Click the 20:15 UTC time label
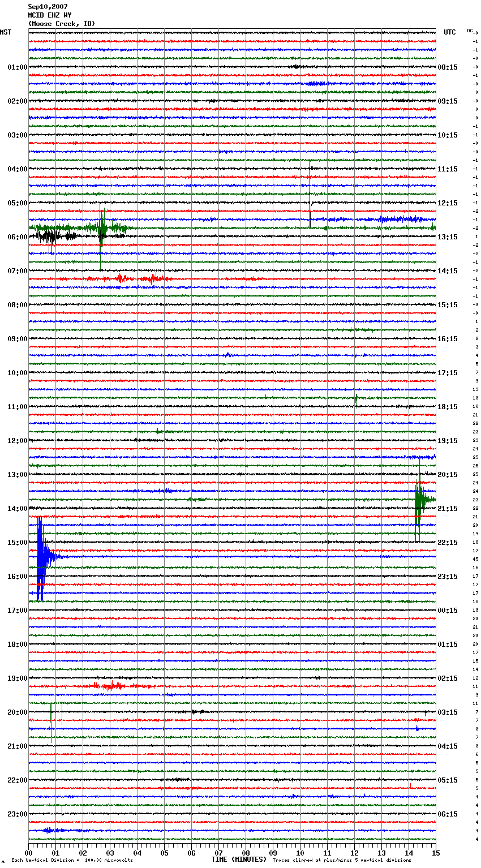Viewport: 481px width, 868px height. [448, 475]
